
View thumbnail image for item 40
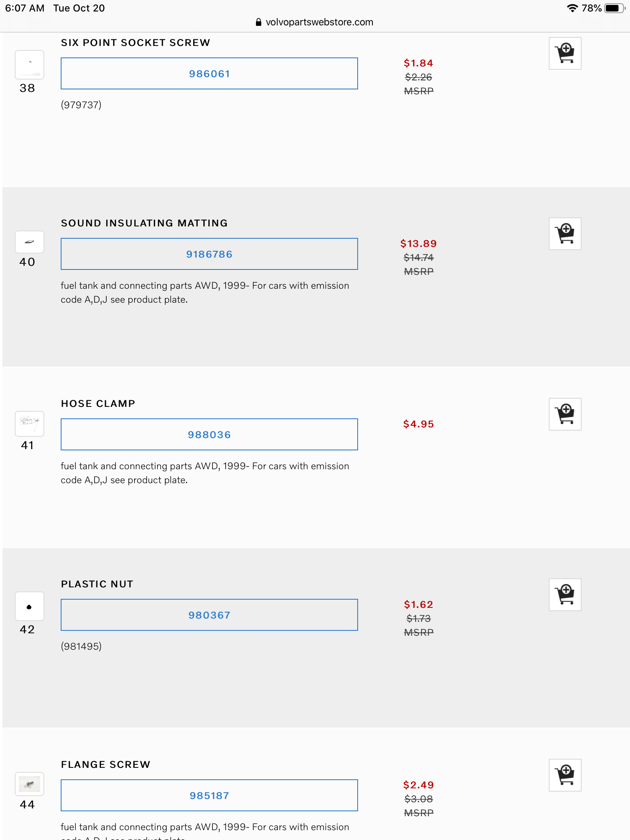(30, 242)
